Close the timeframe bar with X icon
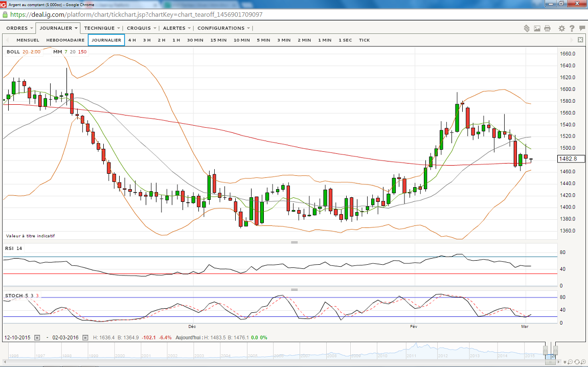 [x=580, y=40]
